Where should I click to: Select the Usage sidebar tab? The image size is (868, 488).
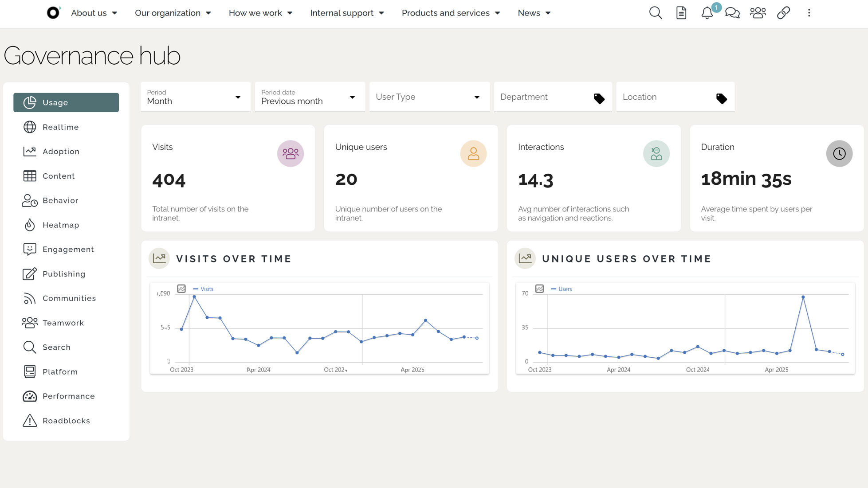click(66, 102)
